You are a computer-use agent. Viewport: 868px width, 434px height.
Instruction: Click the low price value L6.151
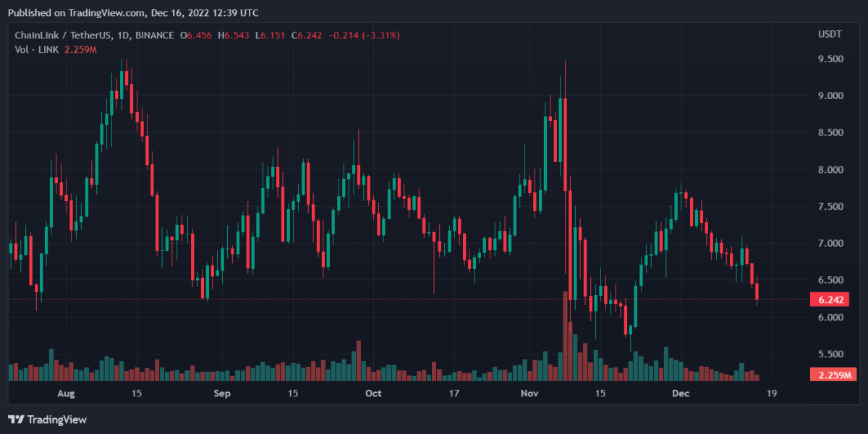(x=271, y=35)
